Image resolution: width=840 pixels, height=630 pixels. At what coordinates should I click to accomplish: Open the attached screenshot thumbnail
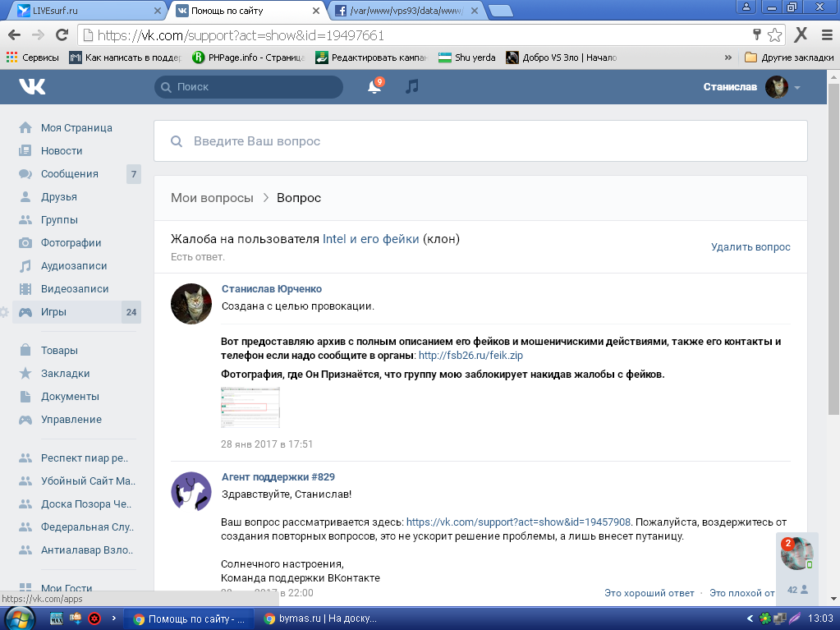[250, 407]
